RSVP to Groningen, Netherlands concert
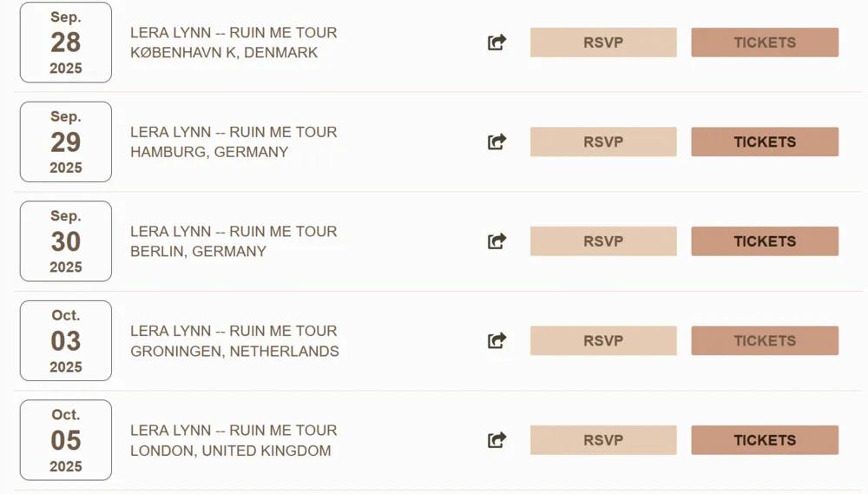Viewport: 868px width, 494px height. coord(603,341)
